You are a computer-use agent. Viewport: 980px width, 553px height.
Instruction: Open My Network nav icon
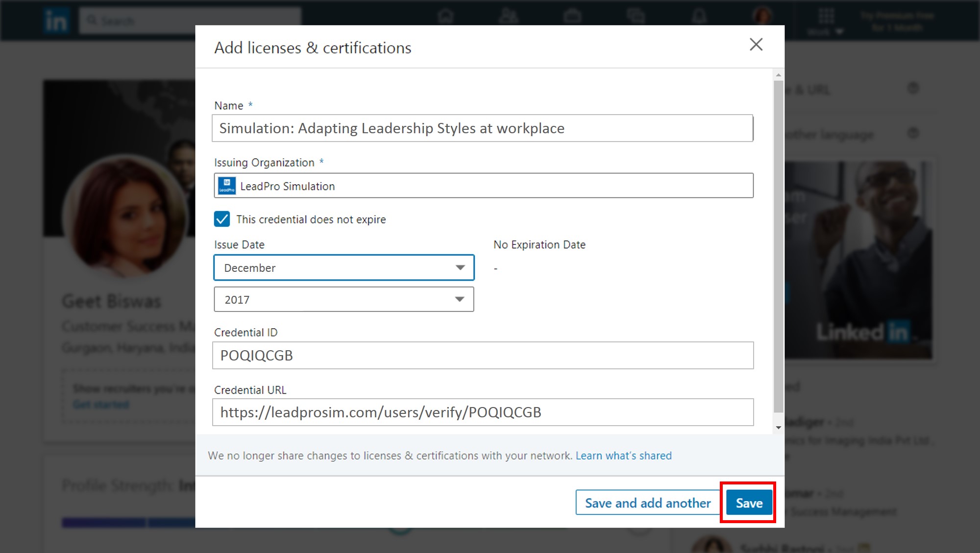pos(508,17)
